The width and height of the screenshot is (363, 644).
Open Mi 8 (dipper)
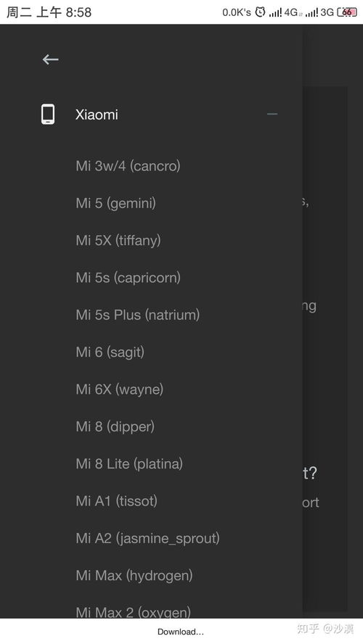pyautogui.click(x=115, y=427)
